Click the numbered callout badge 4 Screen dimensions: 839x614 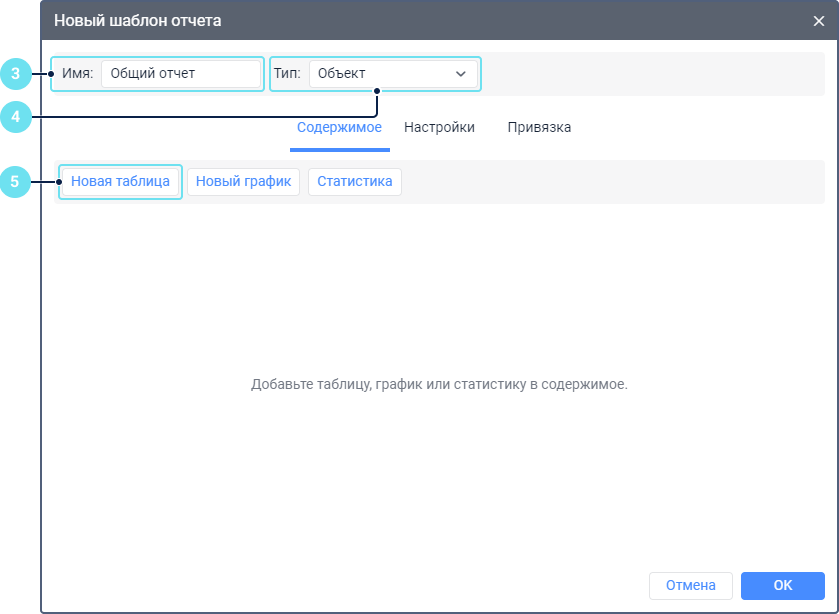pyautogui.click(x=15, y=117)
